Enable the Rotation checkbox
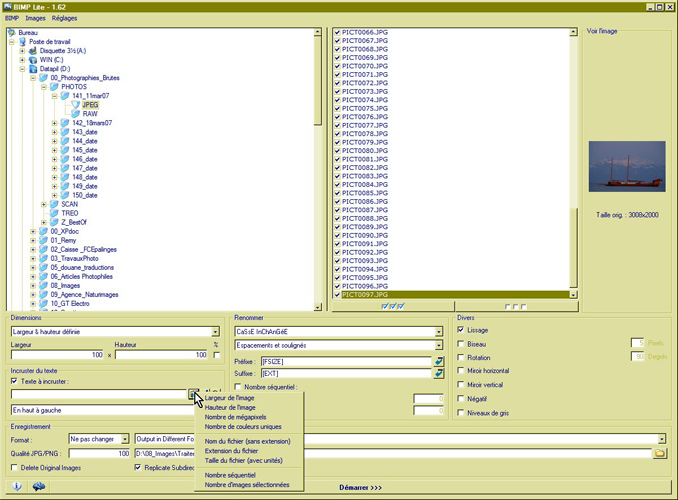 pos(460,357)
